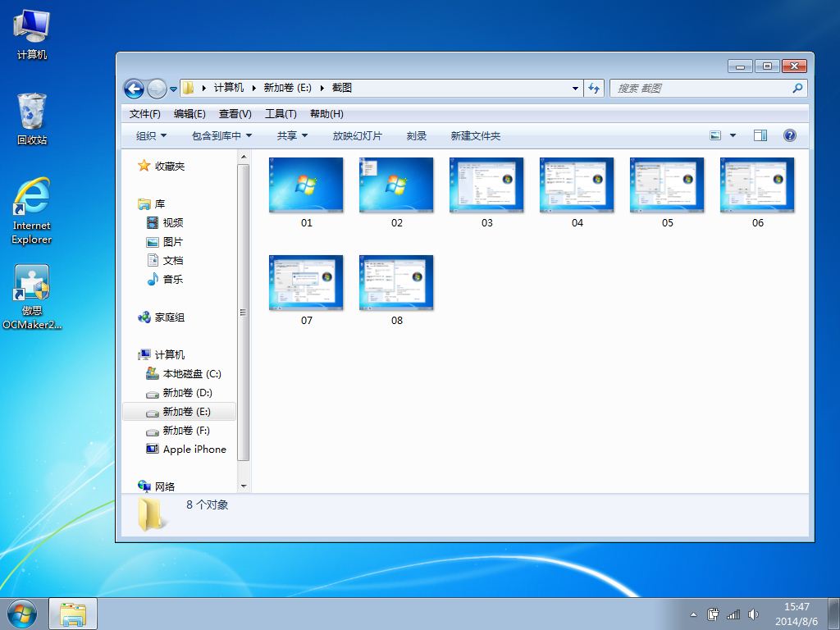Refresh the folder view
840x630 pixels.
(x=594, y=89)
